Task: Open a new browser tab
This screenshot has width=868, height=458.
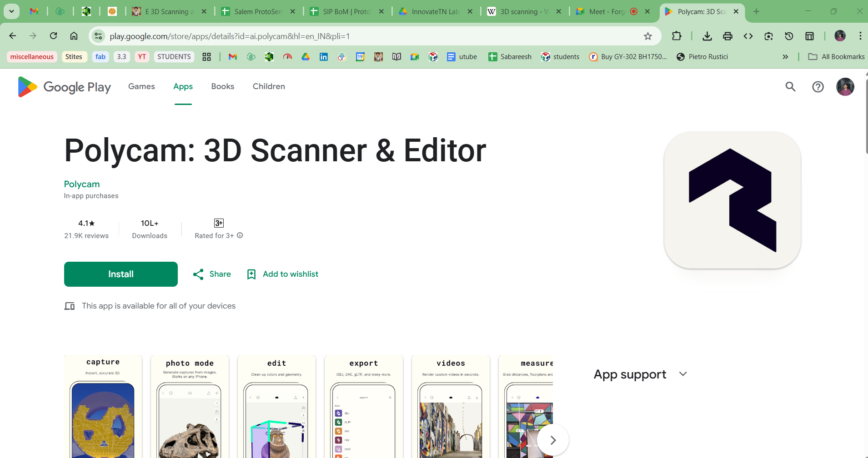Action: (x=756, y=11)
